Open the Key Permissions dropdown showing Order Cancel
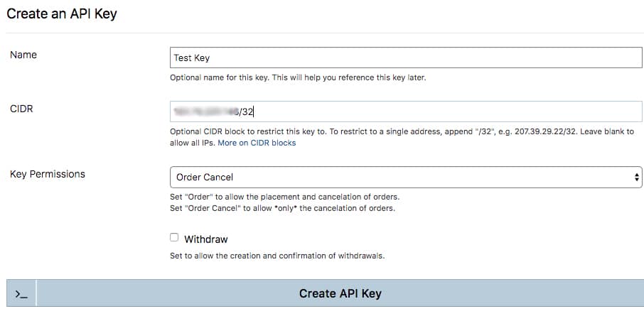 tap(405, 177)
